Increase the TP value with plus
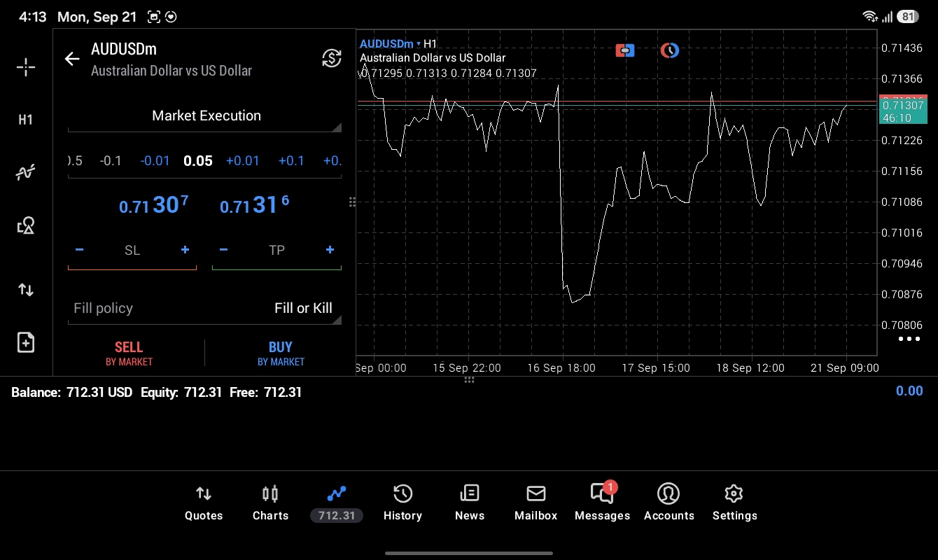Screen dimensions: 938x560 (x=330, y=250)
